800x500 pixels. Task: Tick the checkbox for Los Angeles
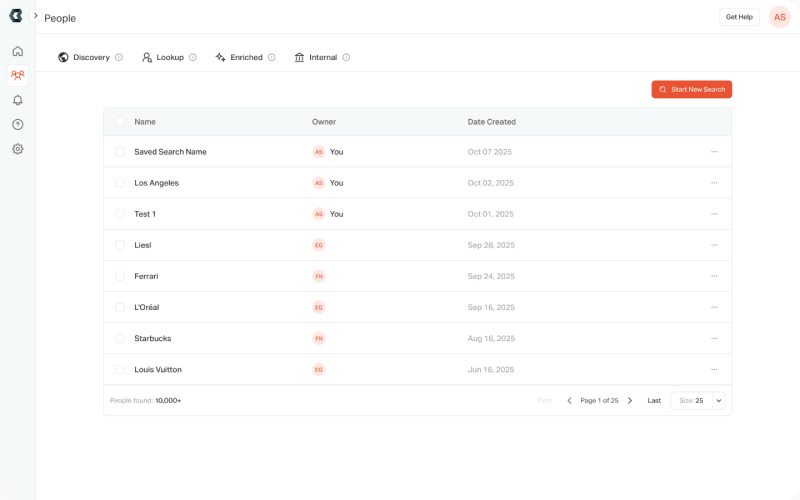(120, 183)
